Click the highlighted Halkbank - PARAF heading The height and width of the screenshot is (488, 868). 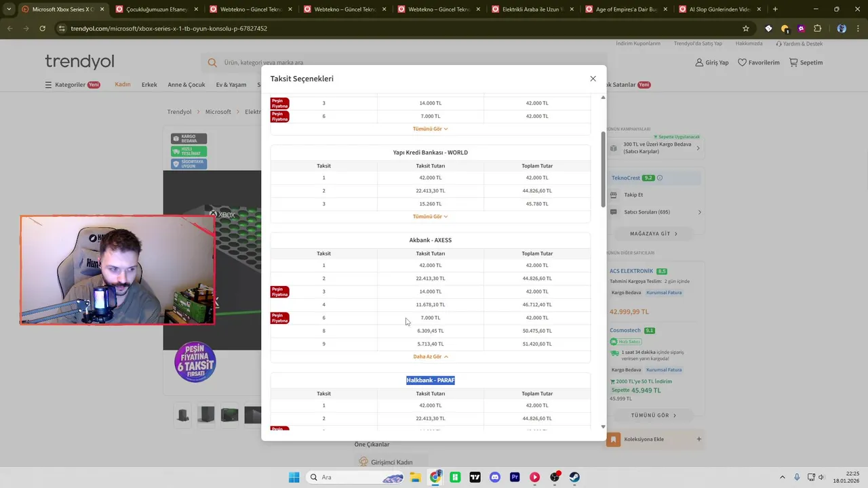(431, 380)
